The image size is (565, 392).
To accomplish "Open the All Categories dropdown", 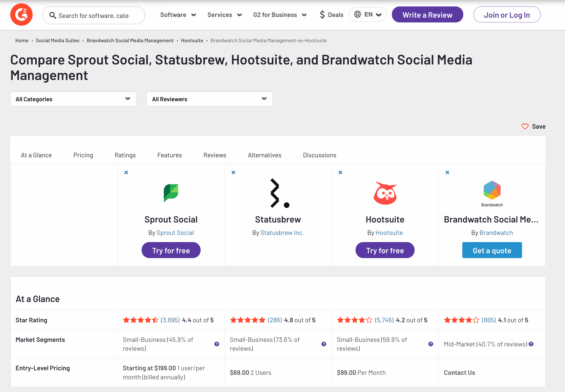I will click(73, 99).
